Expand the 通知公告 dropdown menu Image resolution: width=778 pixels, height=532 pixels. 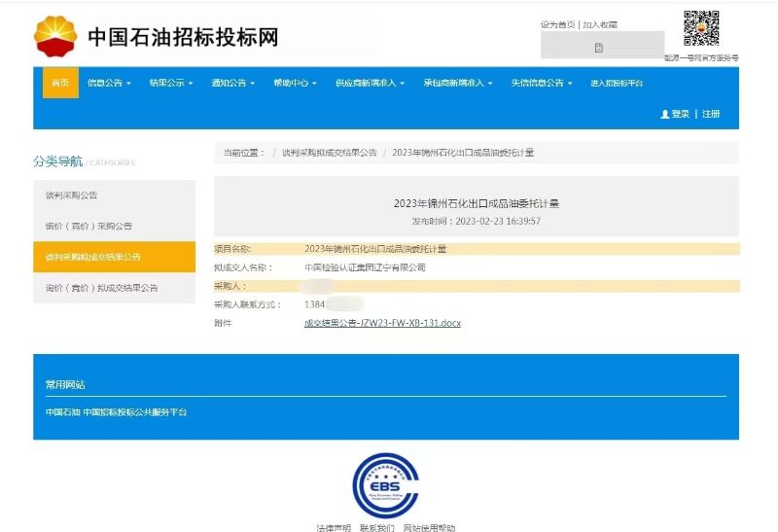point(233,83)
